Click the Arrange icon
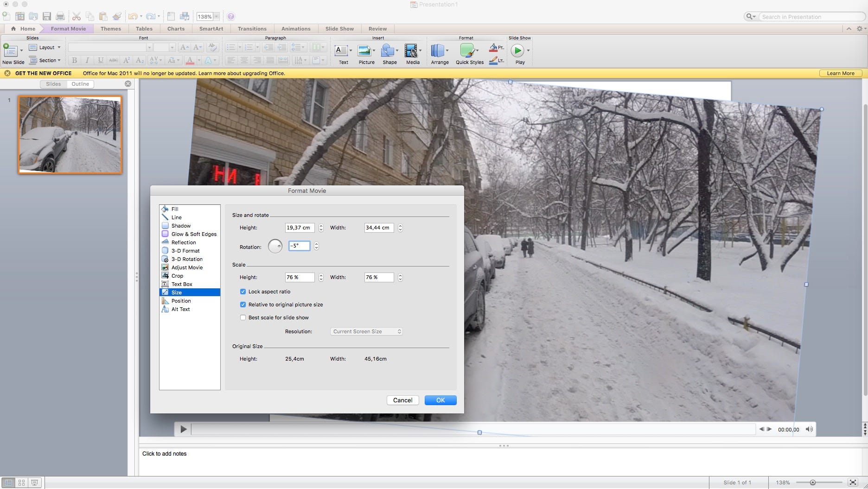 tap(437, 50)
